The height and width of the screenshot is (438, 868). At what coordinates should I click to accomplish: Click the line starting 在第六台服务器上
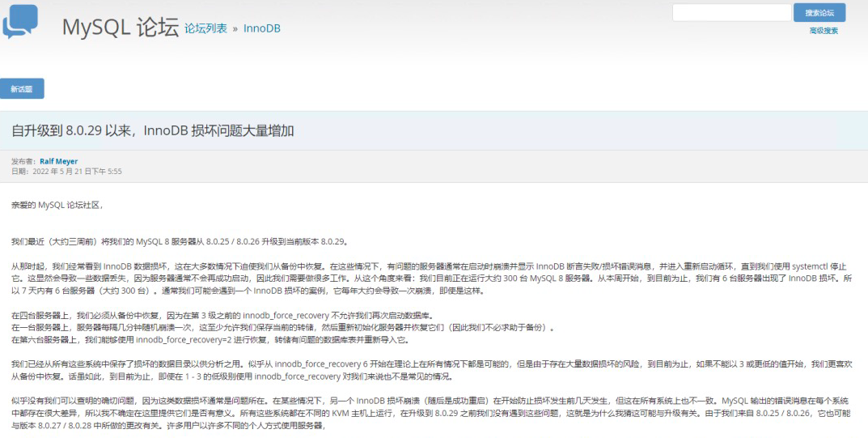click(x=210, y=339)
